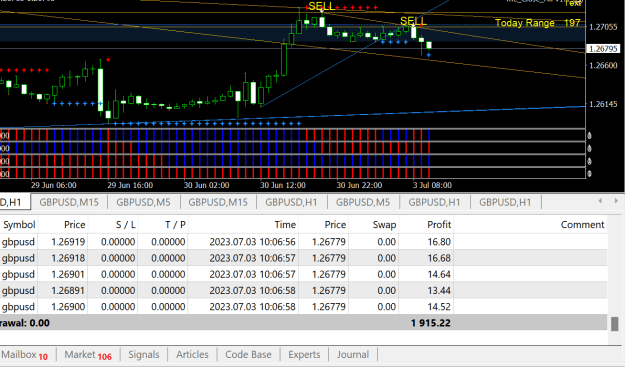Open the Experts terminal tab

click(304, 355)
